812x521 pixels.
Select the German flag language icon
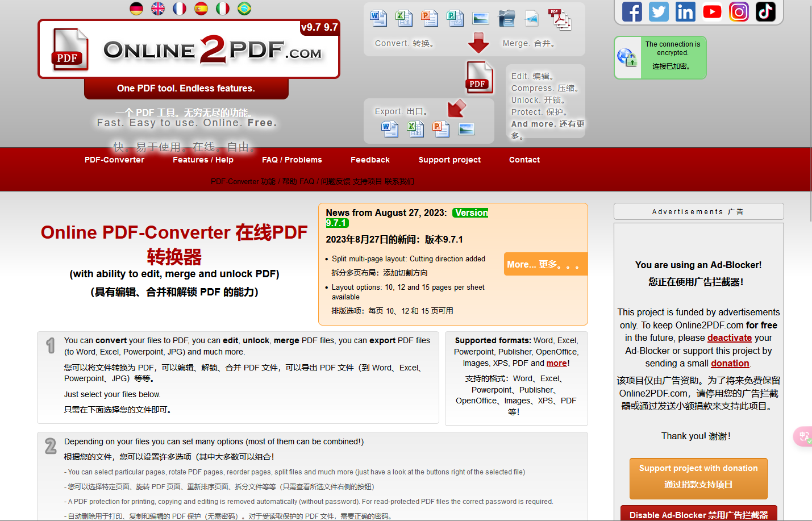point(136,9)
